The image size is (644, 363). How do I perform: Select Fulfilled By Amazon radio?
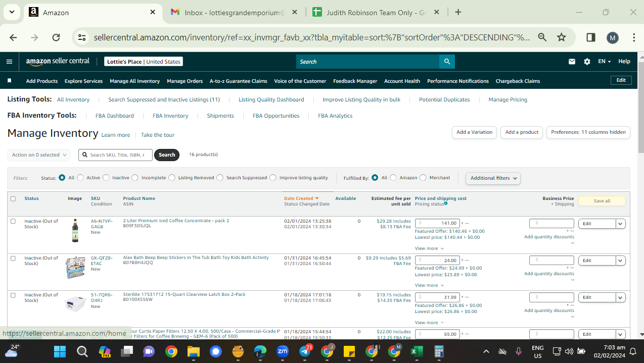[393, 178]
